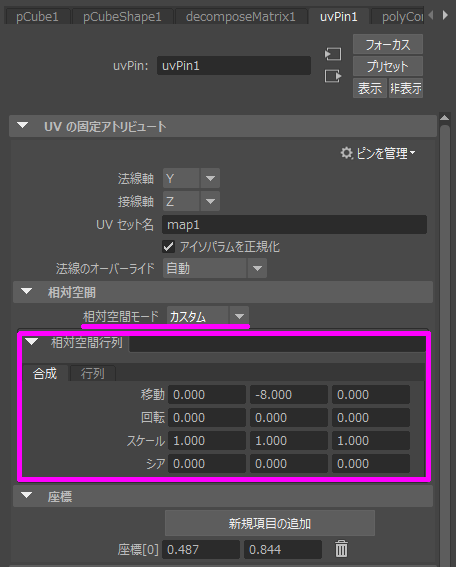Collapse the 座標 section
This screenshot has height=567, width=456.
point(26,495)
